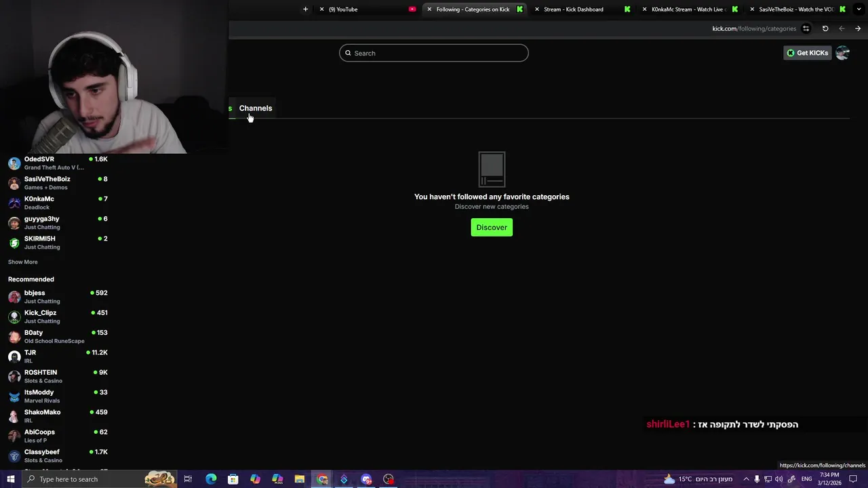Open the Get KICKs button
This screenshot has height=488, width=868.
(807, 53)
